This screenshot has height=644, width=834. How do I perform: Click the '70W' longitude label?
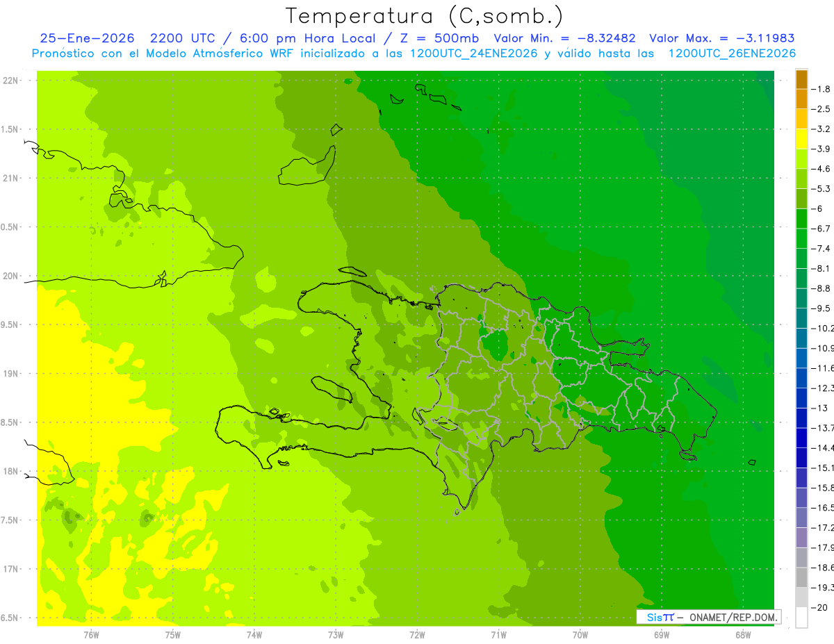coord(580,634)
